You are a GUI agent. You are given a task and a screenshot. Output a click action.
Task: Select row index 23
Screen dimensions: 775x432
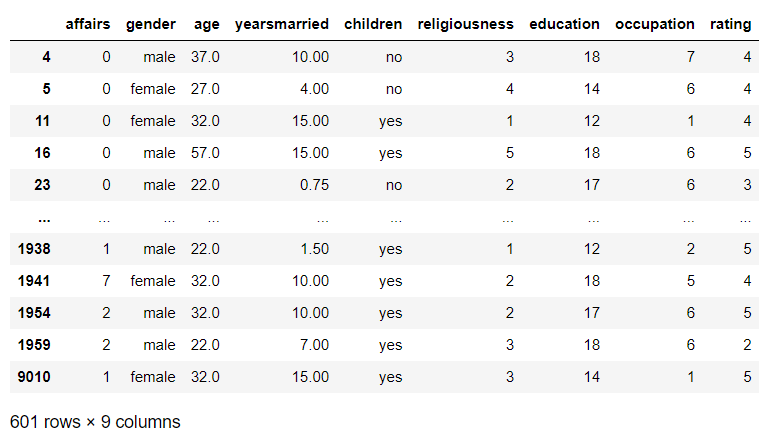tap(42, 185)
